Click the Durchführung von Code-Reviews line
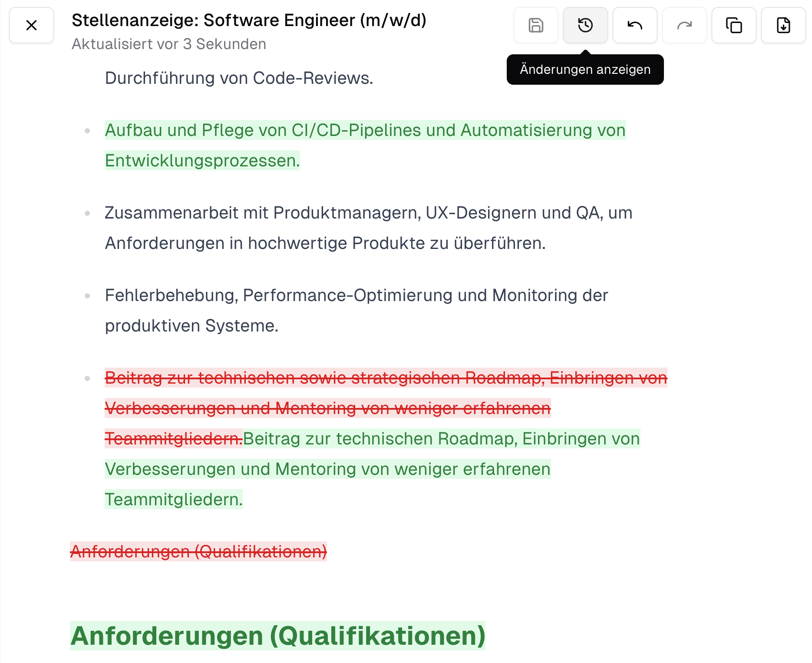 point(238,78)
